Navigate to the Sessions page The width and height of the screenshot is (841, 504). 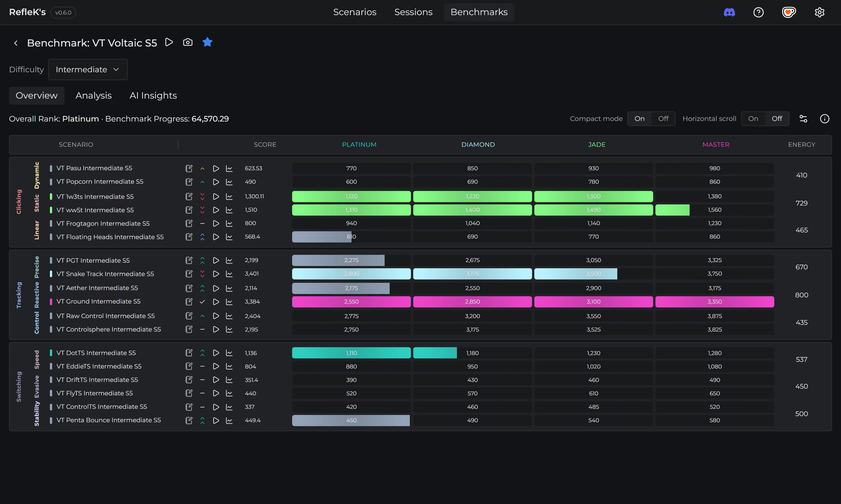[x=413, y=12]
